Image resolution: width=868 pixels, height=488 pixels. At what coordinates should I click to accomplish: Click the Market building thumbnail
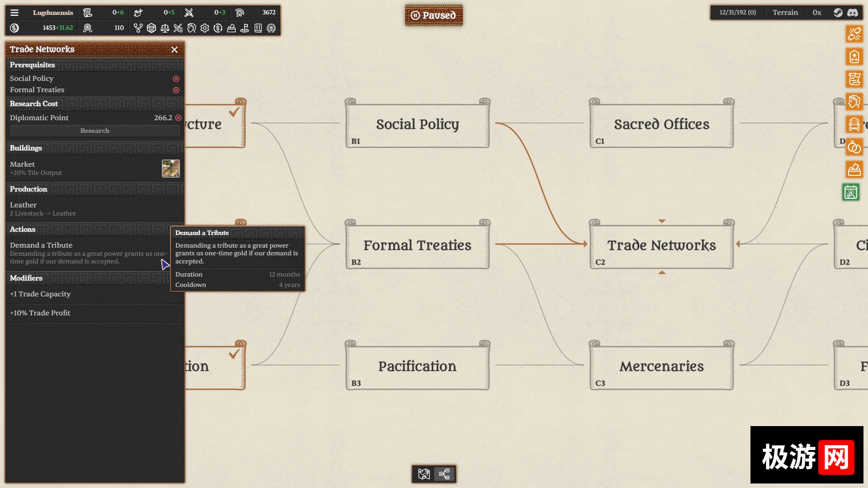[171, 169]
